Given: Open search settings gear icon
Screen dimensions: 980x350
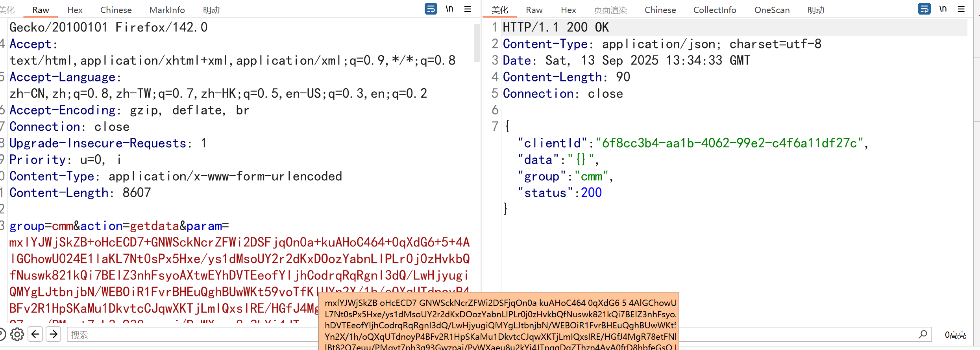Looking at the screenshot, I should (x=17, y=335).
